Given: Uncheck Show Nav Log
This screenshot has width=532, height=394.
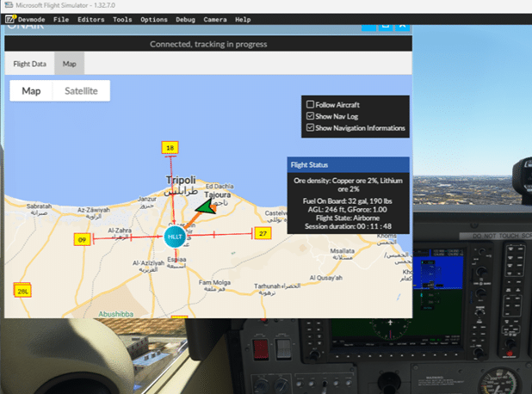Looking at the screenshot, I should point(311,116).
